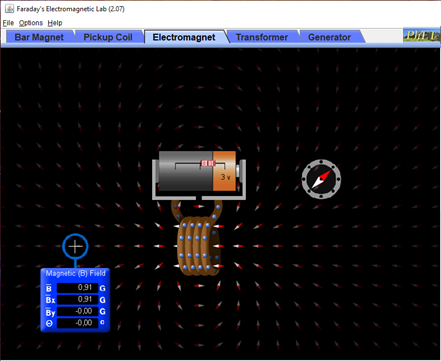
Task: Click the battery voltage slider knob
Action: tap(208, 163)
